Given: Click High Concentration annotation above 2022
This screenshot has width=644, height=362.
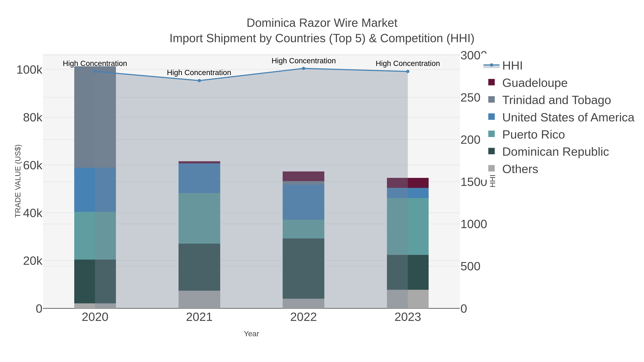Looking at the screenshot, I should pos(304,61).
